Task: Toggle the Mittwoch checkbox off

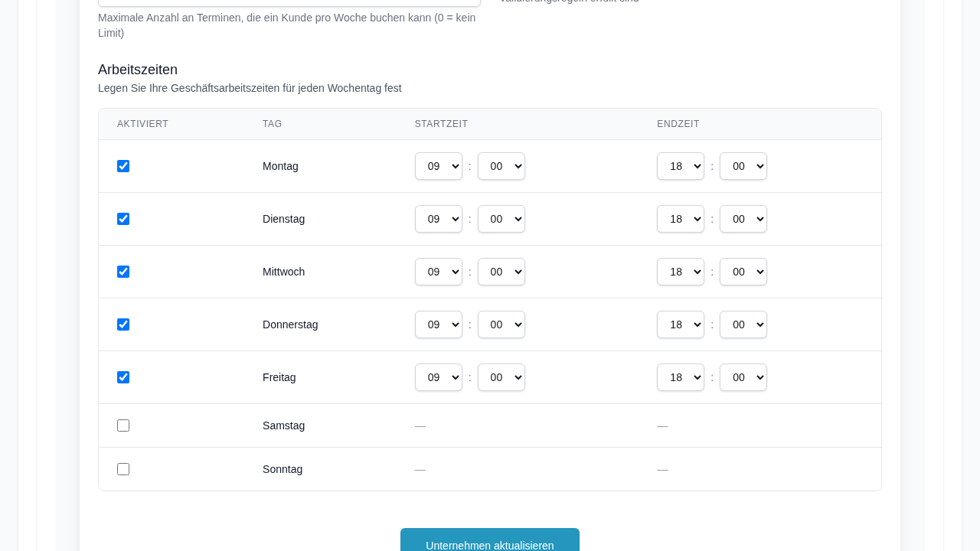Action: tap(123, 272)
